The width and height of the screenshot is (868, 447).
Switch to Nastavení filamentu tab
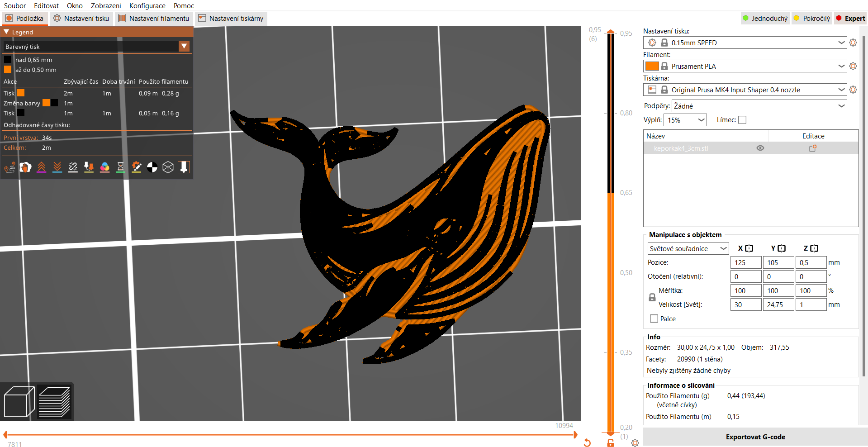click(154, 19)
